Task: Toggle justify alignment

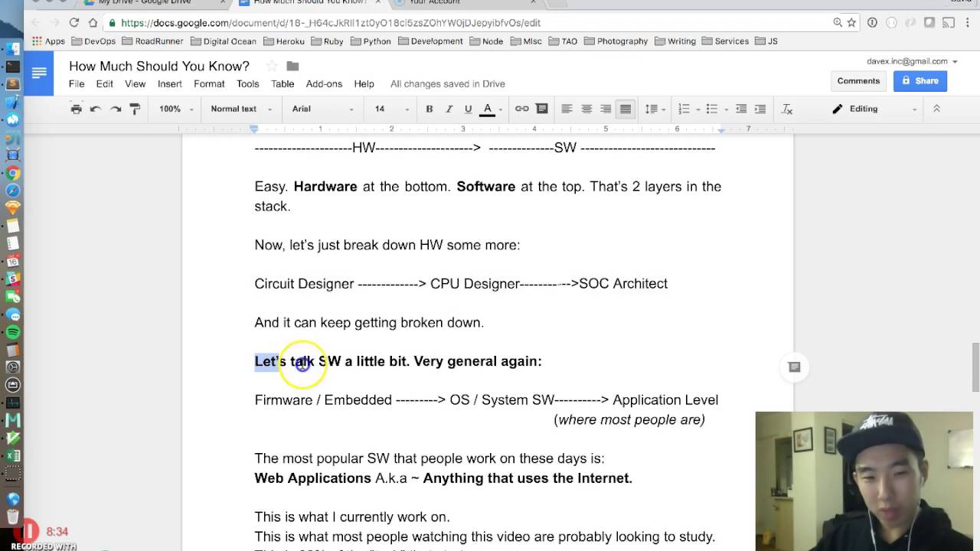Action: coord(626,109)
